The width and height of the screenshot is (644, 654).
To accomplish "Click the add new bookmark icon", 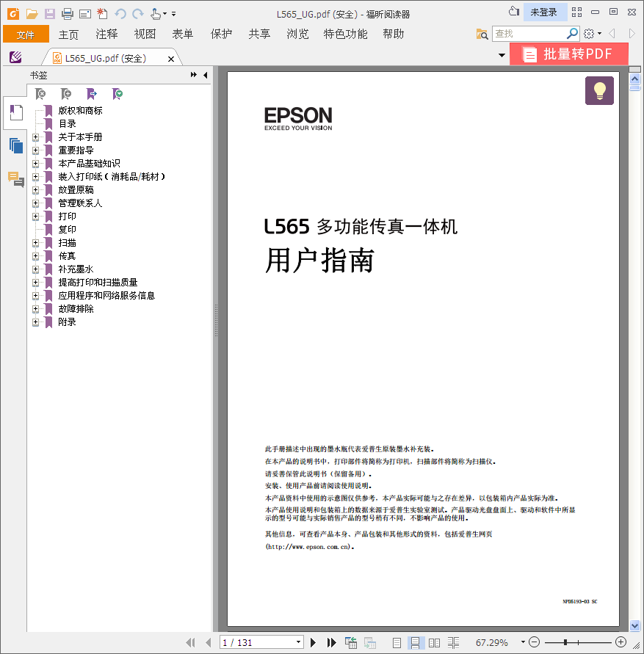I will click(x=66, y=94).
